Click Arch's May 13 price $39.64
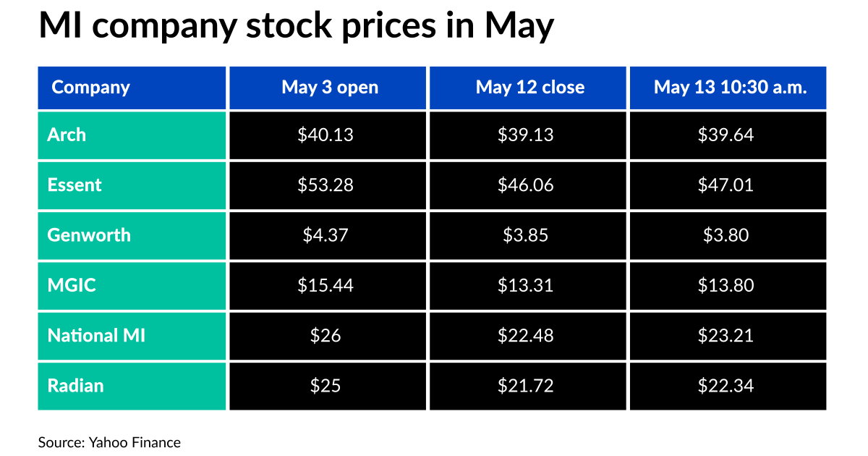The image size is (868, 456). coord(726,135)
